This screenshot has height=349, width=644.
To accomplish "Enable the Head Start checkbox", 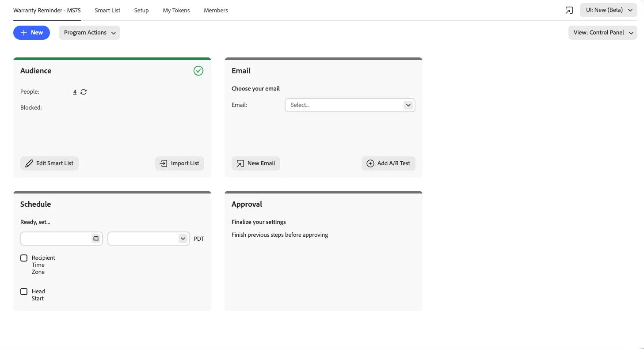I will point(24,292).
